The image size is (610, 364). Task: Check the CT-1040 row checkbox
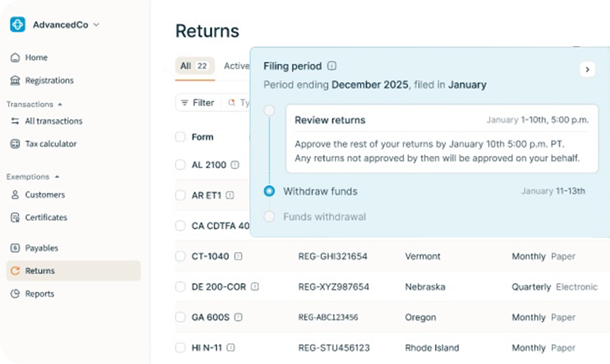tap(181, 257)
